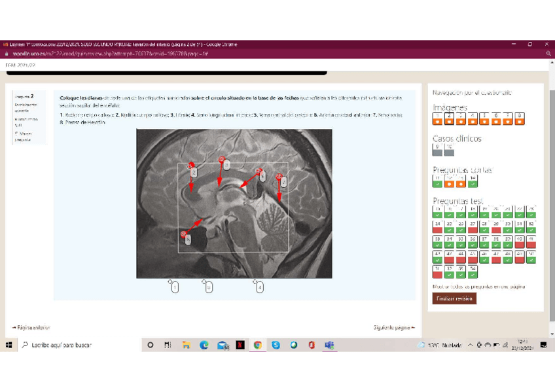Open Office app from the taskbar

coord(312,345)
